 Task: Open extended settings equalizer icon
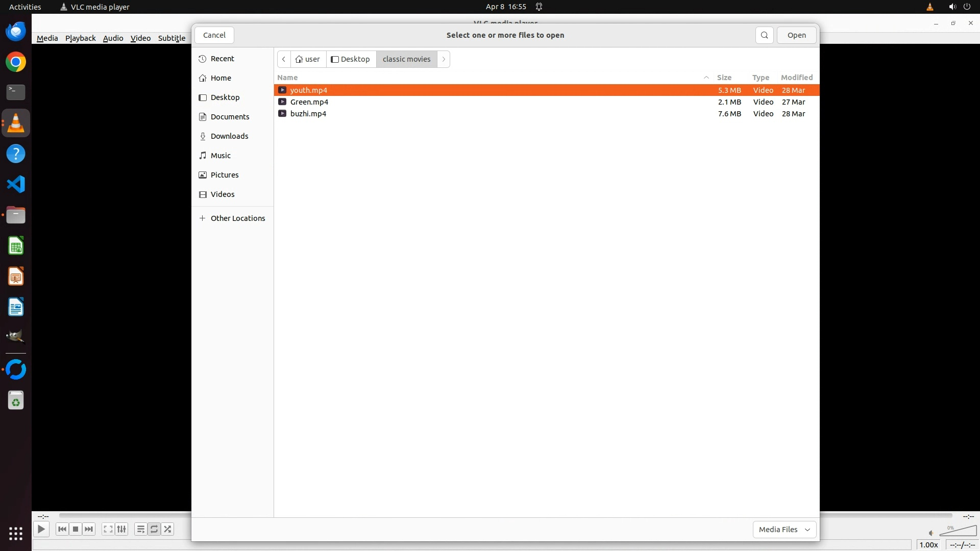click(121, 529)
